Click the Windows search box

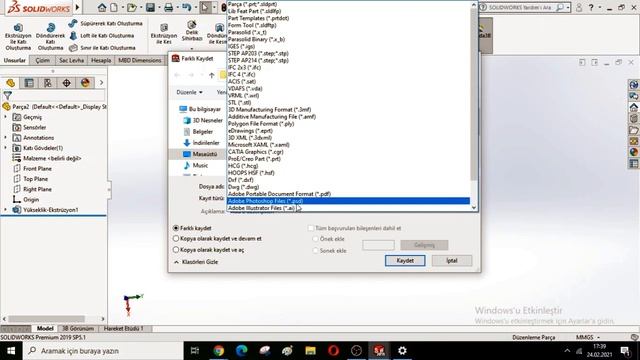[x=104, y=351]
